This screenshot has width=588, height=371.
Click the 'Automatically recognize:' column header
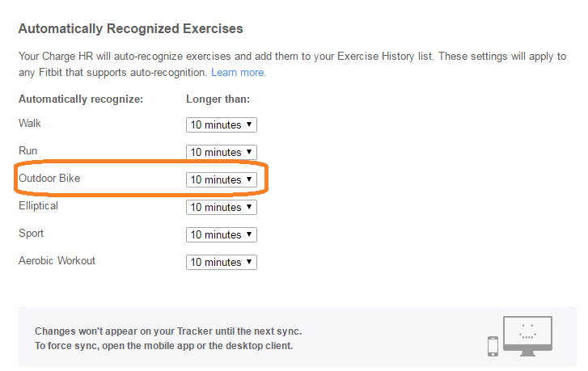pos(81,99)
